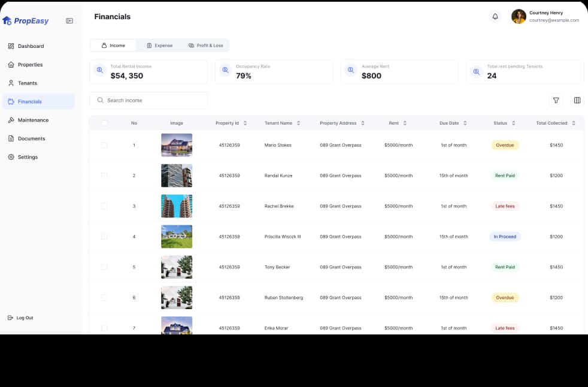Image resolution: width=588 pixels, height=387 pixels.
Task: Click into the Search income field
Action: (x=148, y=100)
